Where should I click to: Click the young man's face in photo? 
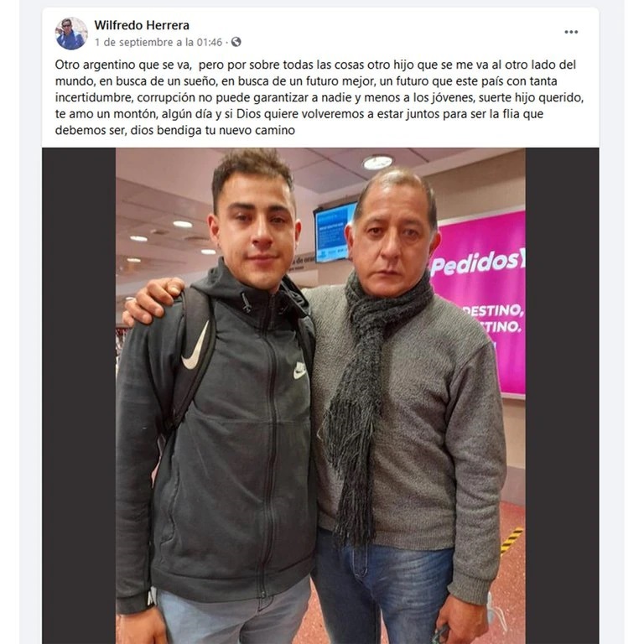coord(255,234)
